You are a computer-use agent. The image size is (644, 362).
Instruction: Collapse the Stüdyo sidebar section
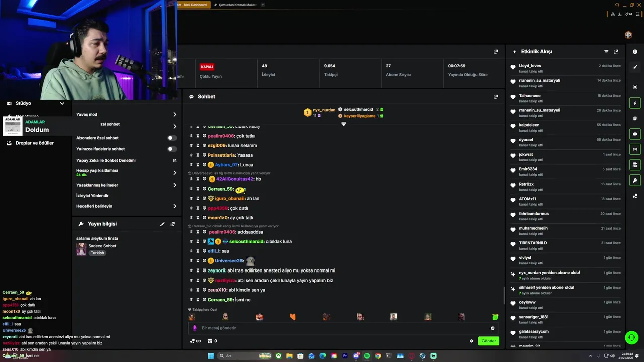tap(62, 103)
